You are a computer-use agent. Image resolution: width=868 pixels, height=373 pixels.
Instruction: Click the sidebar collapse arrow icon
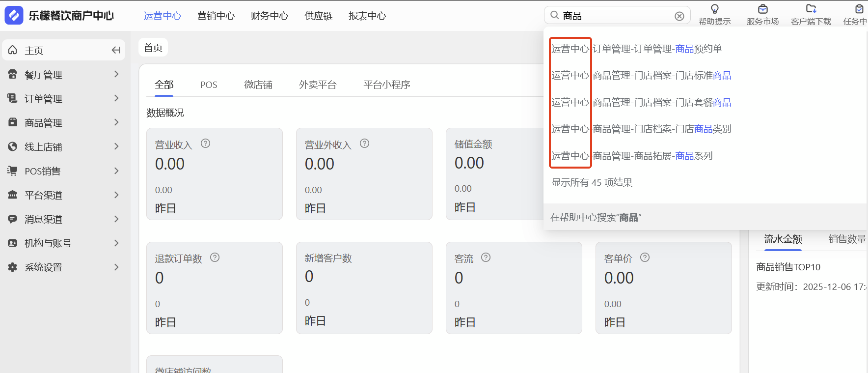tap(116, 50)
